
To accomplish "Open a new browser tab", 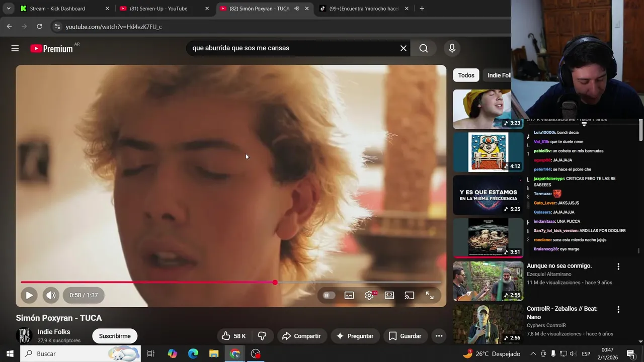I will pos(422,9).
